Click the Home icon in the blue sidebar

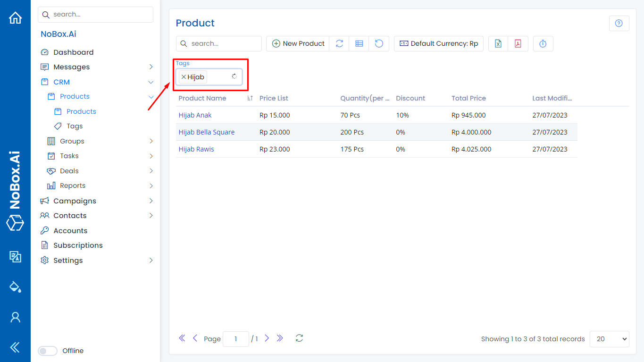(x=15, y=17)
